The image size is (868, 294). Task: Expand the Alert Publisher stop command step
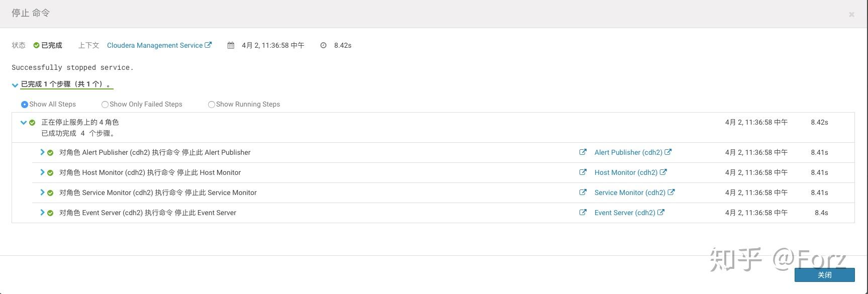point(42,152)
